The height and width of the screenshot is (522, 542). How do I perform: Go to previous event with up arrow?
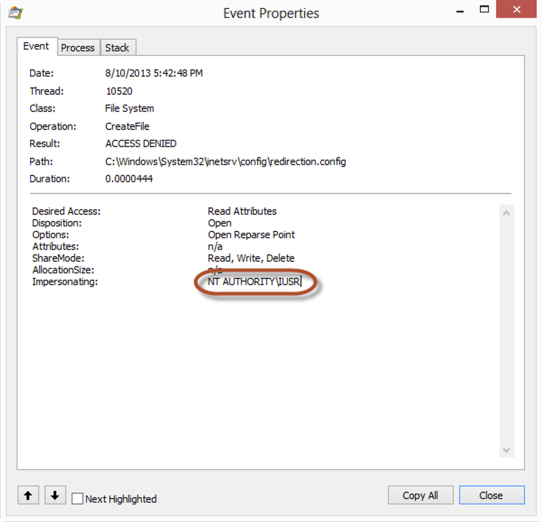28,495
